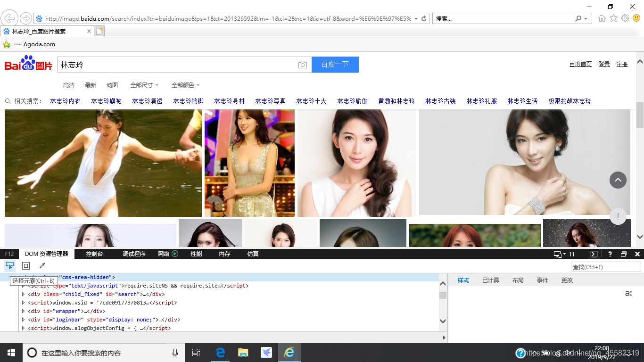Close the 林志玲_百度图片搜索 tab
The image size is (644, 362).
[89, 31]
